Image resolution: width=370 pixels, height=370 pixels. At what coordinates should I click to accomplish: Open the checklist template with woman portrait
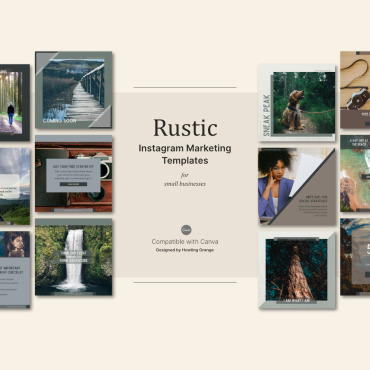[15, 270]
